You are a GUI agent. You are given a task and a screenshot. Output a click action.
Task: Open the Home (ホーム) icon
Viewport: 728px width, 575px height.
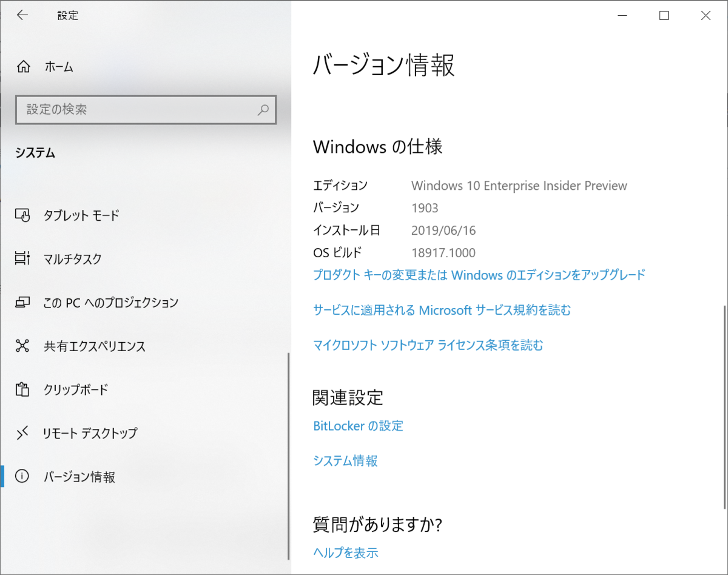click(23, 67)
